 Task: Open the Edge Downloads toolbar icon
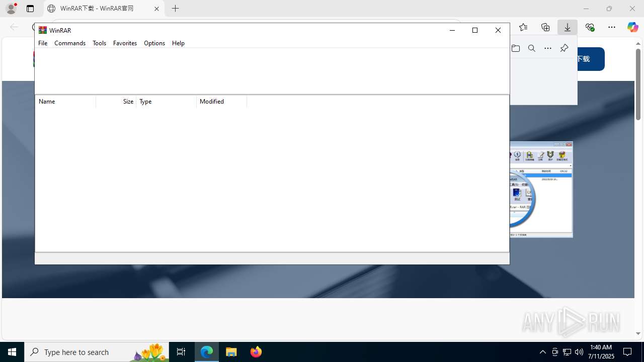click(x=568, y=27)
